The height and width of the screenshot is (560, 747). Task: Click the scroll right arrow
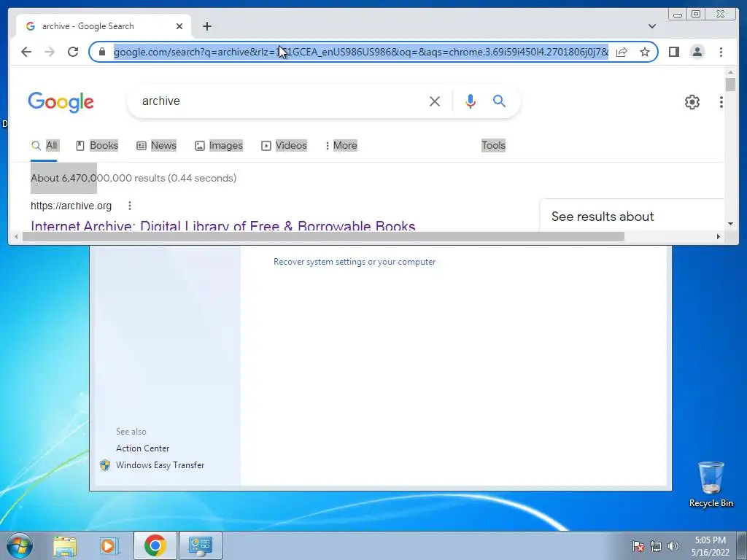[719, 237]
